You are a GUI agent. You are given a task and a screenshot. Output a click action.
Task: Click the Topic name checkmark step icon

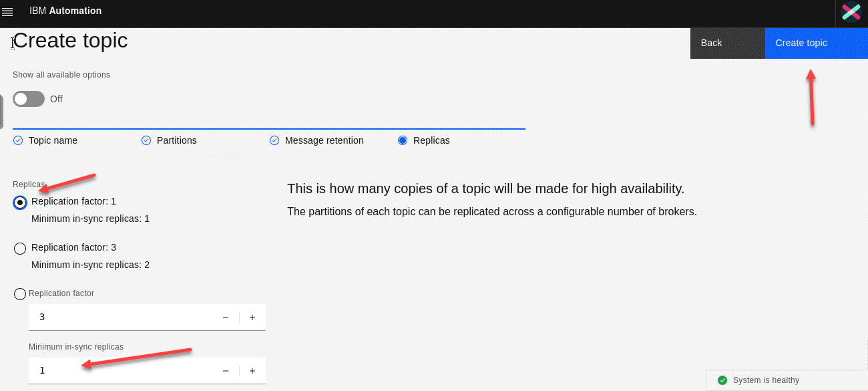tap(18, 140)
